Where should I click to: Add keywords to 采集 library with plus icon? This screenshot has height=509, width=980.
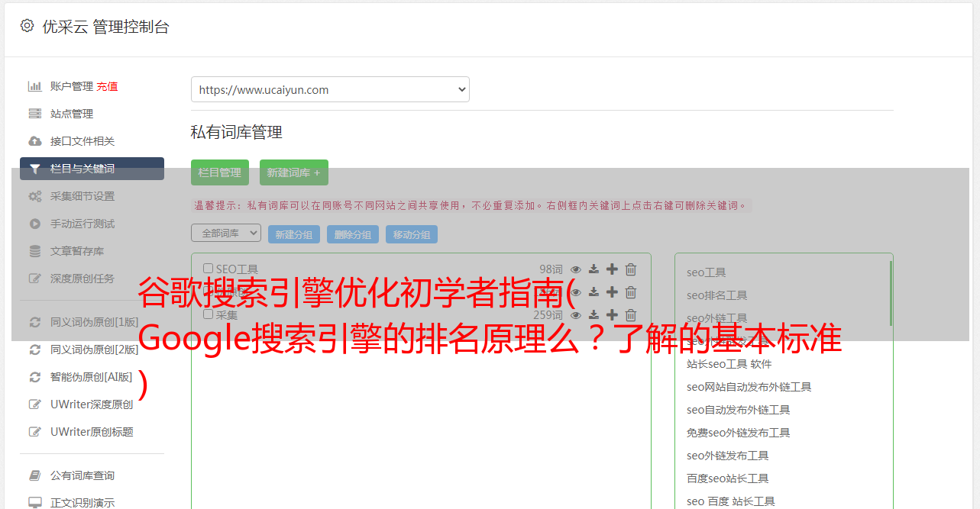click(612, 315)
